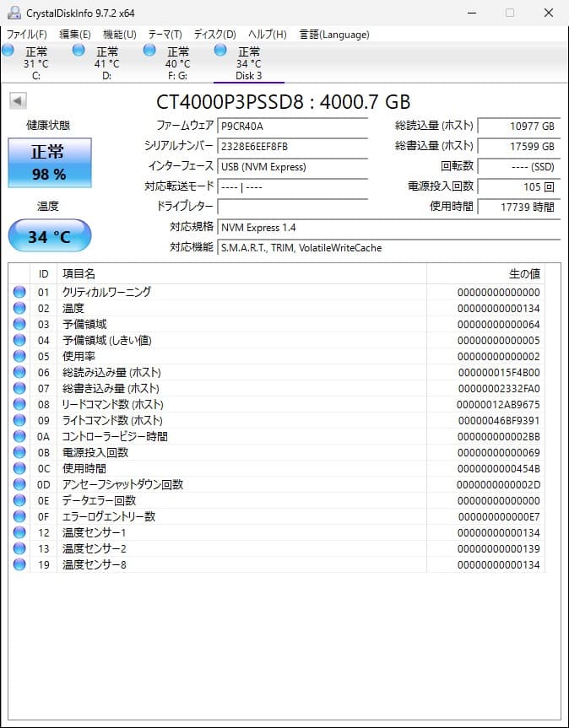The image size is (569, 728).
Task: Open the ファイル(F) menu
Action: (27, 35)
